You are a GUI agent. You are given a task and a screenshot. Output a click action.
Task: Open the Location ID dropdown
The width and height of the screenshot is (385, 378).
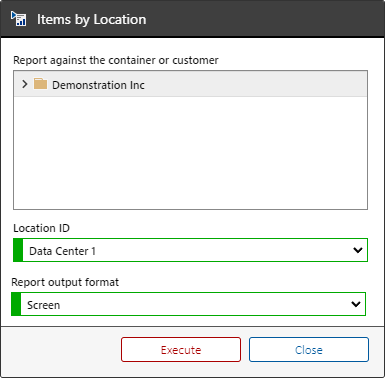click(190, 250)
